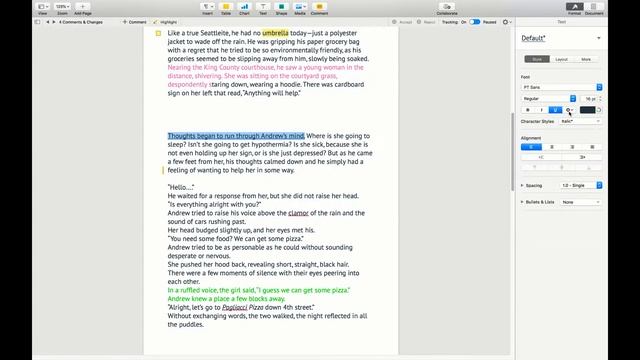The height and width of the screenshot is (360, 640).
Task: Align text right
Action: pos(572,147)
